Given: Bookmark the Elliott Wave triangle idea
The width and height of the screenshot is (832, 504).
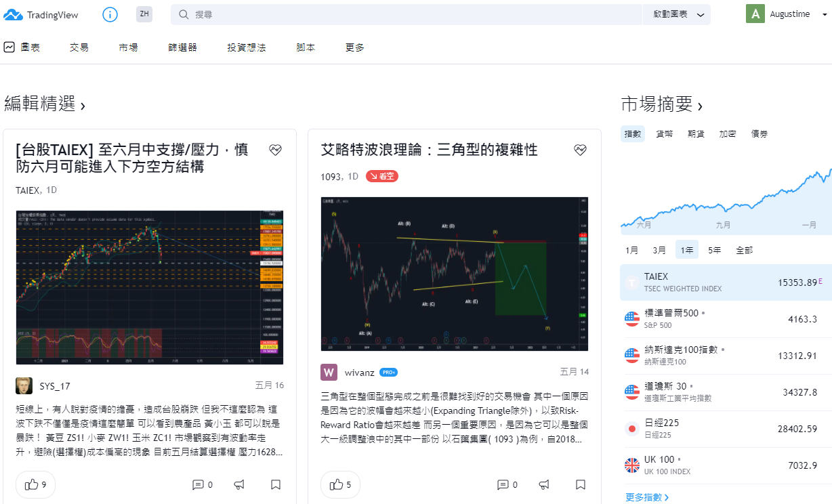Looking at the screenshot, I should click(581, 484).
